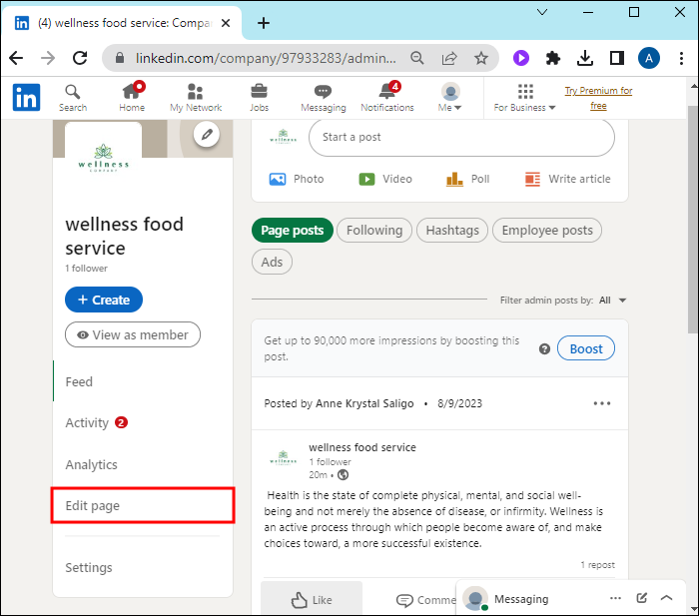699x616 pixels.
Task: Open the Search icon in LinkedIn navbar
Action: click(73, 98)
